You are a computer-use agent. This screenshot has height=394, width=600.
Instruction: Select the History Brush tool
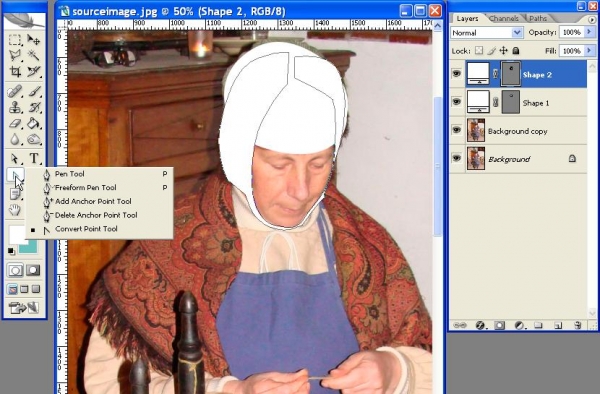(x=34, y=107)
